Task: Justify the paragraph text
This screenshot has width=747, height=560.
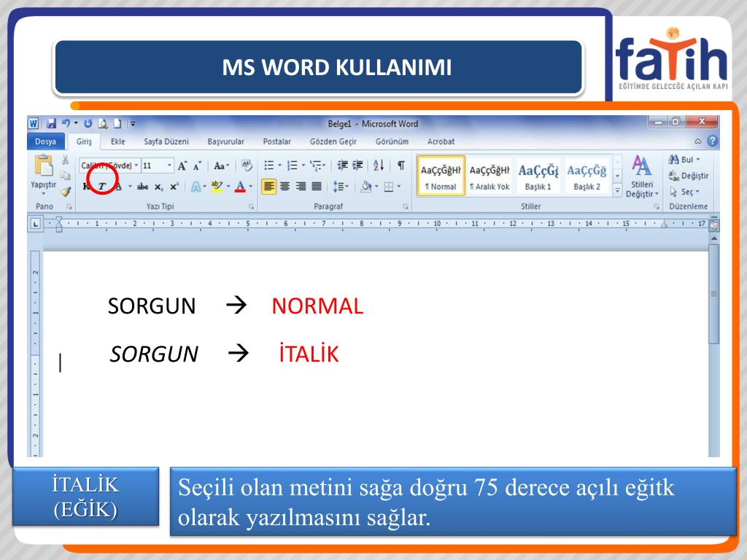Action: [317, 186]
